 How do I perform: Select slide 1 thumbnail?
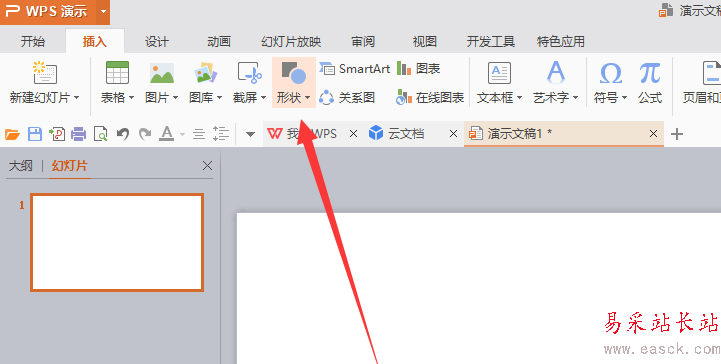117,242
